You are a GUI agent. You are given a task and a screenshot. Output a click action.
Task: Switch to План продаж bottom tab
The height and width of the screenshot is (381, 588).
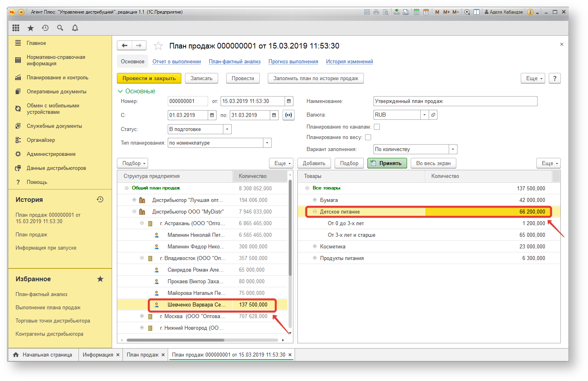pos(142,355)
